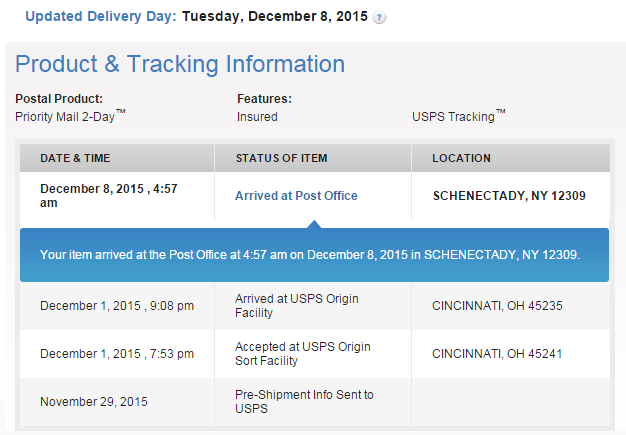Click "Pre-Shipment Info Sent to USPS" status
Image resolution: width=626 pixels, height=435 pixels.
click(304, 402)
